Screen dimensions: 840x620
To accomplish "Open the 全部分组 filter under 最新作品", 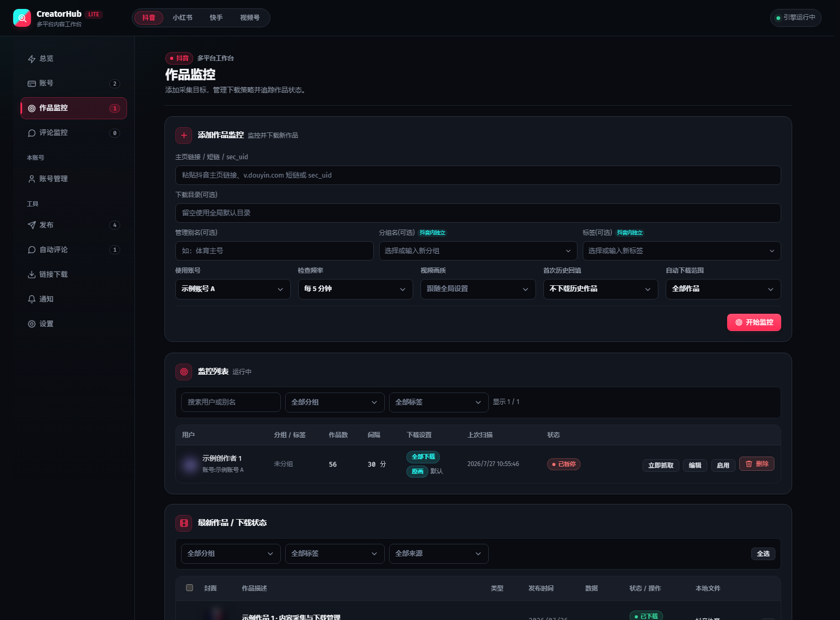I will 231,554.
